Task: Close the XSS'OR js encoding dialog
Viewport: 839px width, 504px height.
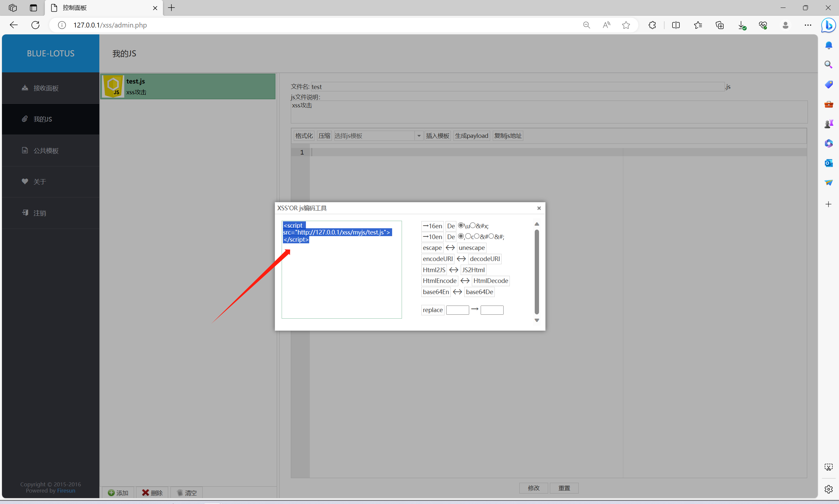Action: 539,208
